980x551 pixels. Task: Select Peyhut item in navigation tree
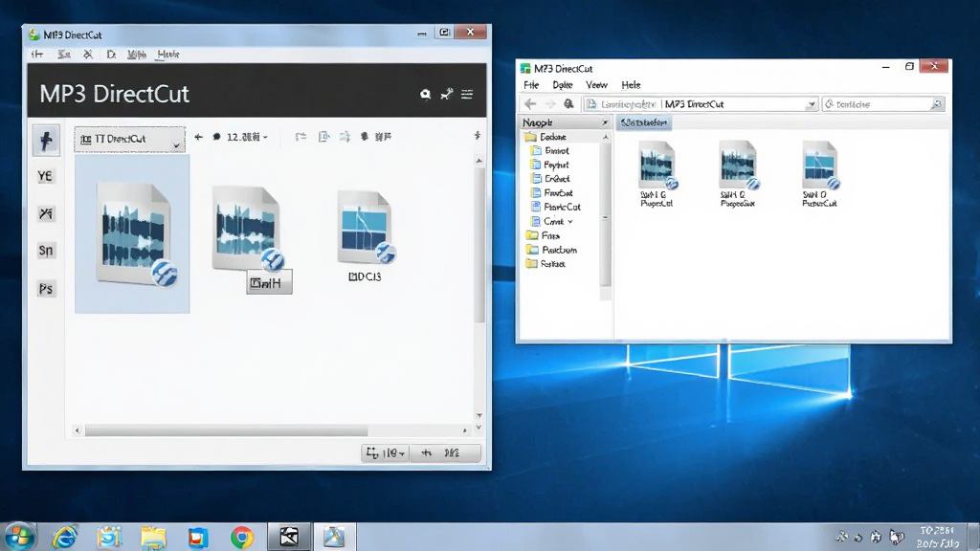550,165
